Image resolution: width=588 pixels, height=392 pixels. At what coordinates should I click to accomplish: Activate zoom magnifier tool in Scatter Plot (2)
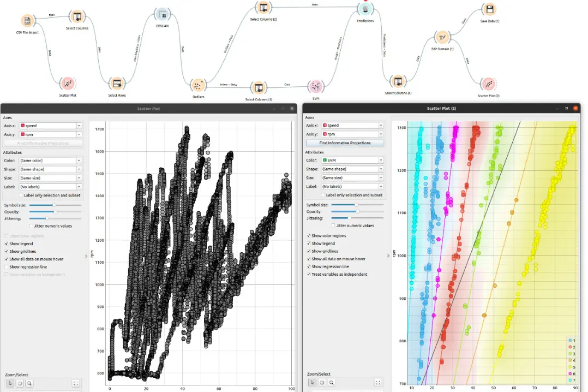pos(332,383)
